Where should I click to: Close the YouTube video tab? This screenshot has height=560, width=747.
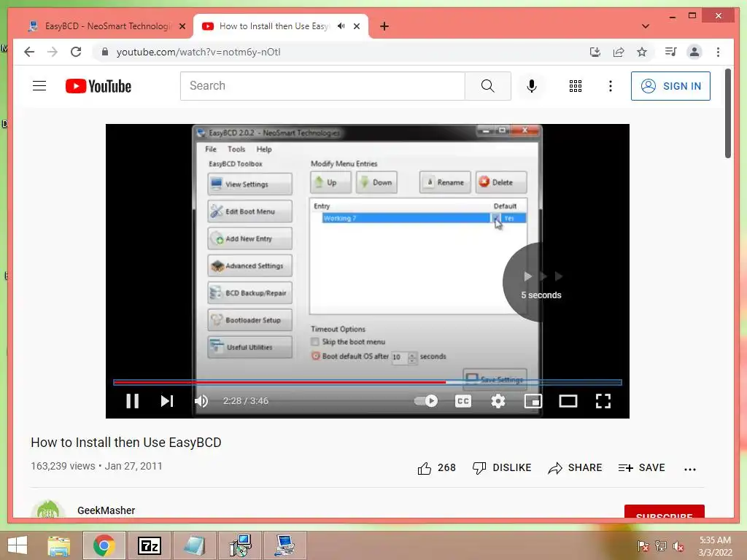click(x=357, y=26)
